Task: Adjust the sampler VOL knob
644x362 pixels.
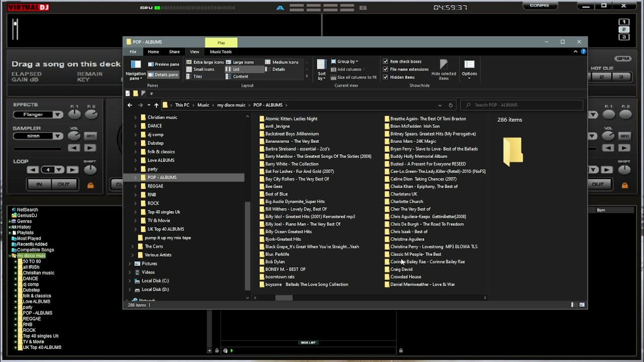Action: pos(74,136)
